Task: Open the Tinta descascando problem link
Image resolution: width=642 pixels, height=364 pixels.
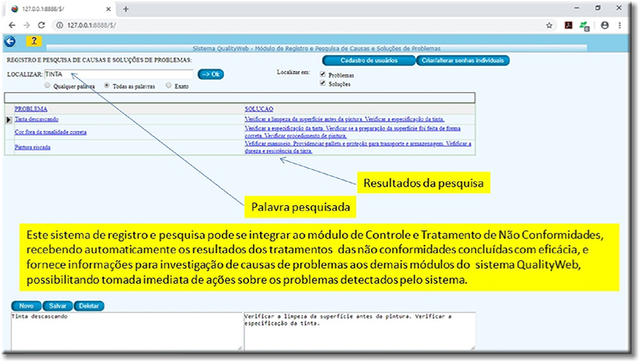Action: (x=36, y=119)
